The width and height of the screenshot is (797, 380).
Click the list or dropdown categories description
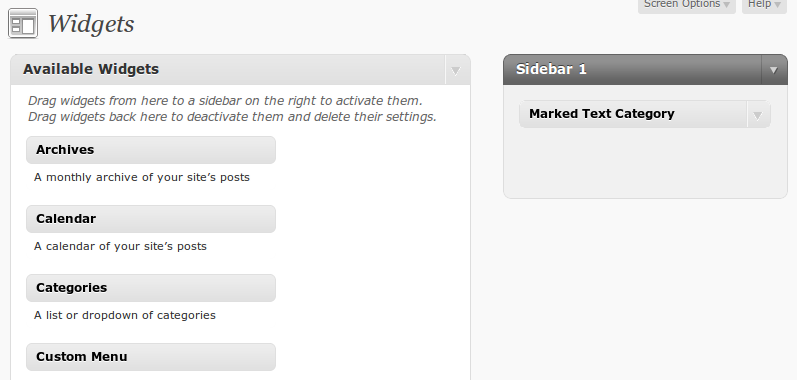tap(125, 315)
